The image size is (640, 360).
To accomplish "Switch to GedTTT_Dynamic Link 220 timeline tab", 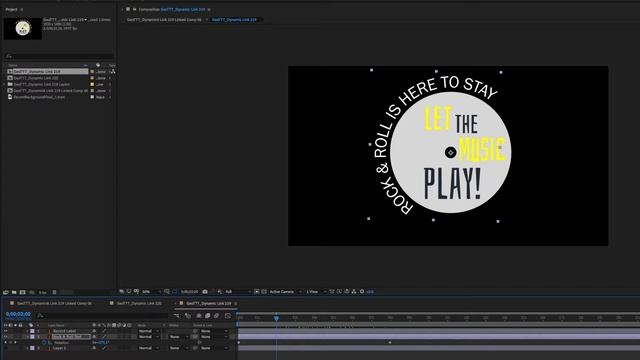I will pyautogui.click(x=139, y=304).
